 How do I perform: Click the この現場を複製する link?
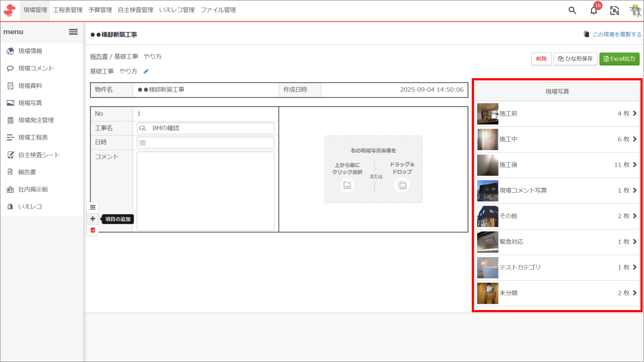tap(612, 34)
